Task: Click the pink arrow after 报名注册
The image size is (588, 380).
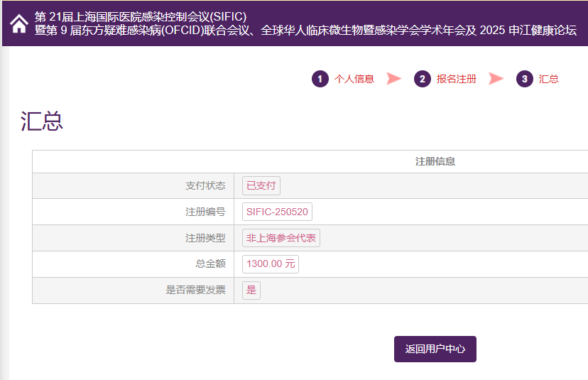Action: (496, 79)
